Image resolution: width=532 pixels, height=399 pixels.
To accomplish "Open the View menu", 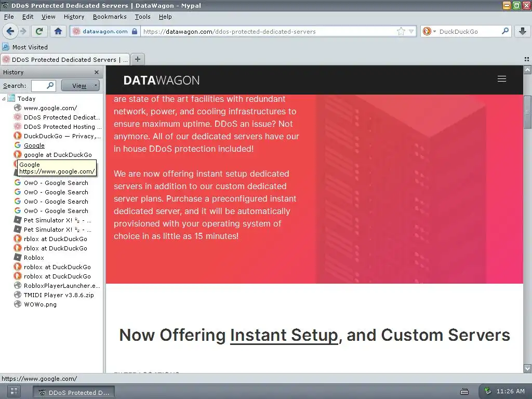I will pyautogui.click(x=48, y=17).
